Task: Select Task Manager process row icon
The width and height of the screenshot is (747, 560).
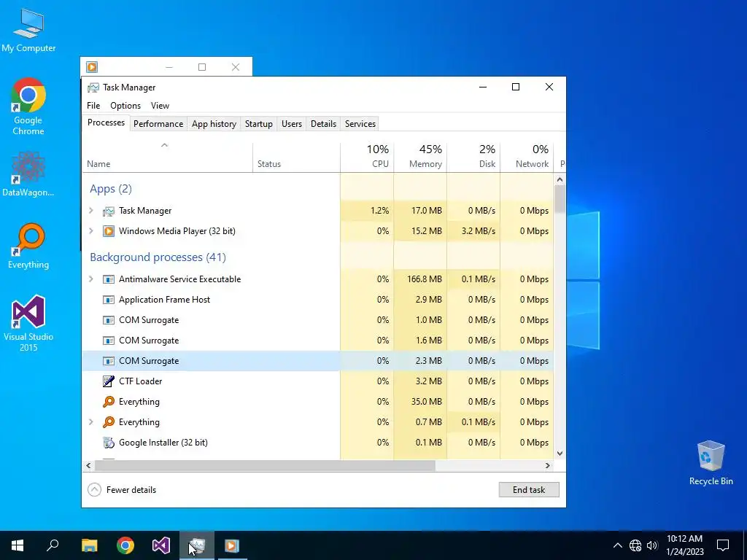Action: (x=109, y=211)
